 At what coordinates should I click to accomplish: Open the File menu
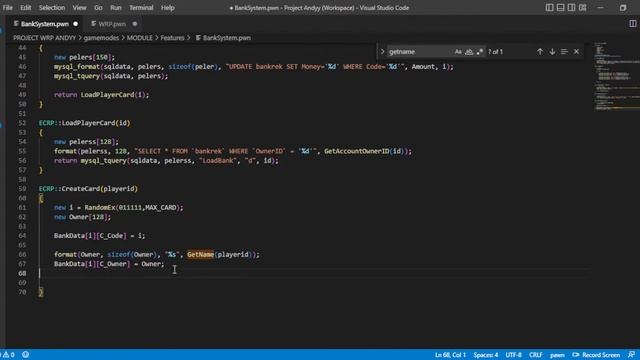coord(8,8)
